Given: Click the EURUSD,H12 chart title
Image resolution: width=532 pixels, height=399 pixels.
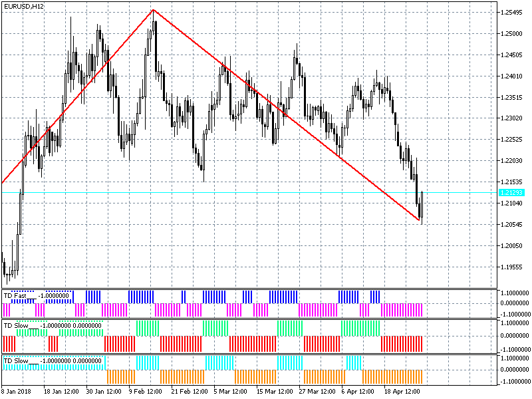Looking at the screenshot, I should pyautogui.click(x=23, y=7).
